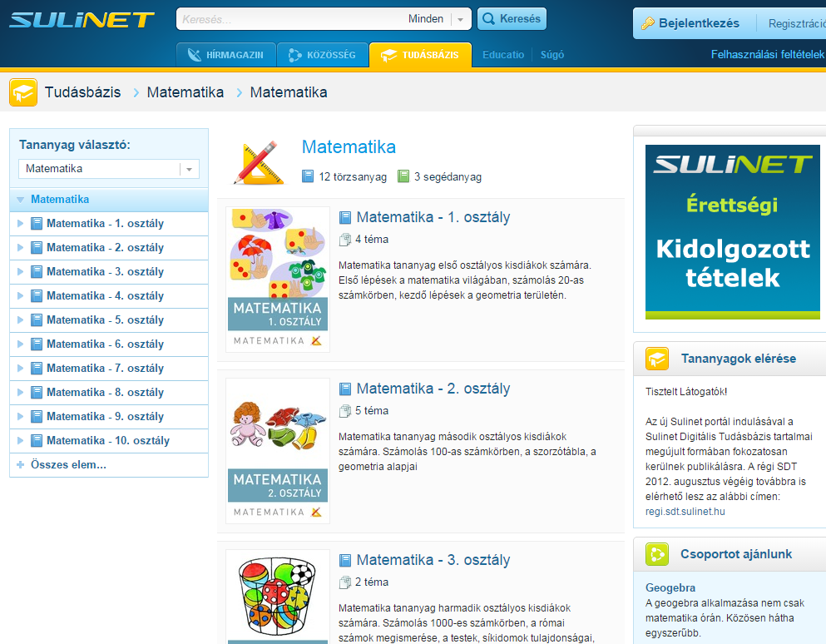
Task: Expand Matematika - 1. osztály tree arrow
Action: coord(21,224)
